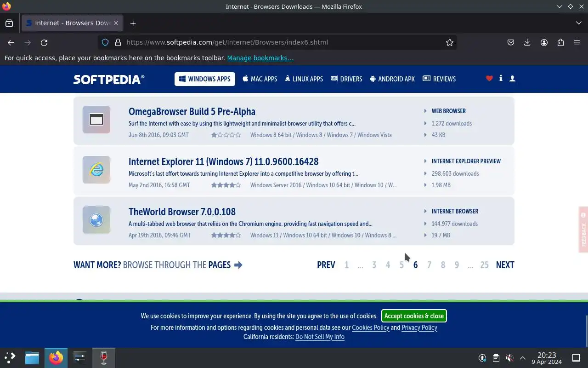Open the MAC APPS menu
The width and height of the screenshot is (588, 368).
click(x=260, y=79)
